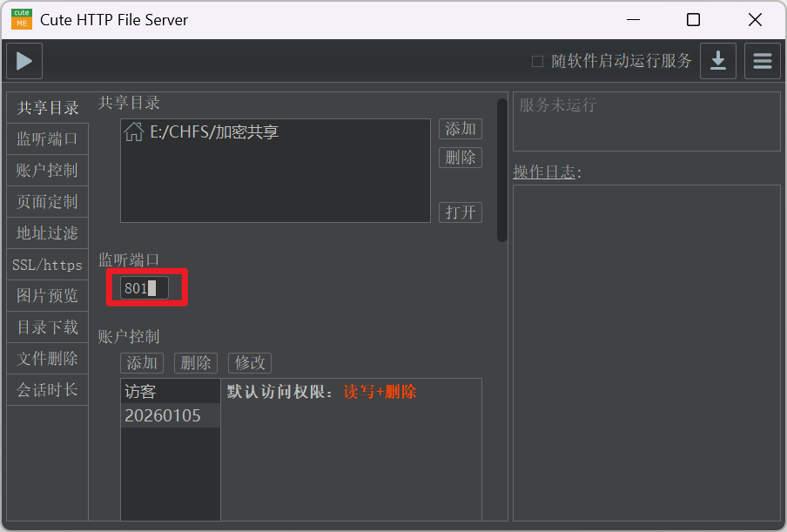Open the hamburger menu icon
The width and height of the screenshot is (787, 532).
pos(762,61)
